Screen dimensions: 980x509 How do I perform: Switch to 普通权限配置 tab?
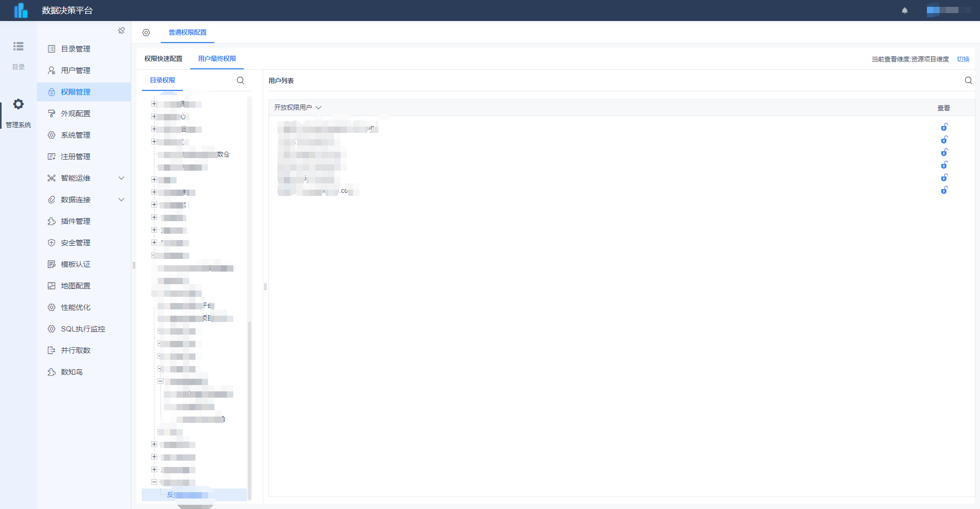pyautogui.click(x=188, y=33)
